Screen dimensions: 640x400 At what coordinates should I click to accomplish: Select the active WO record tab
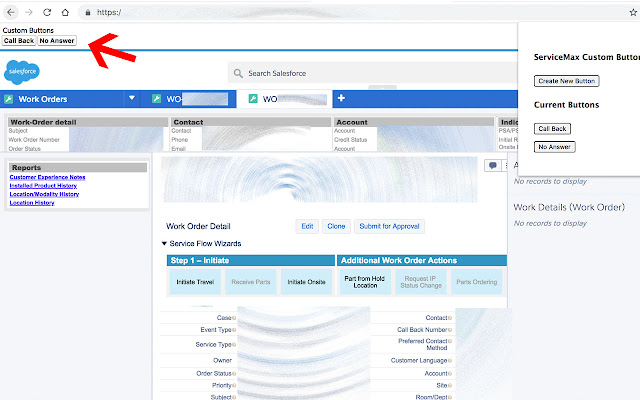click(x=284, y=99)
